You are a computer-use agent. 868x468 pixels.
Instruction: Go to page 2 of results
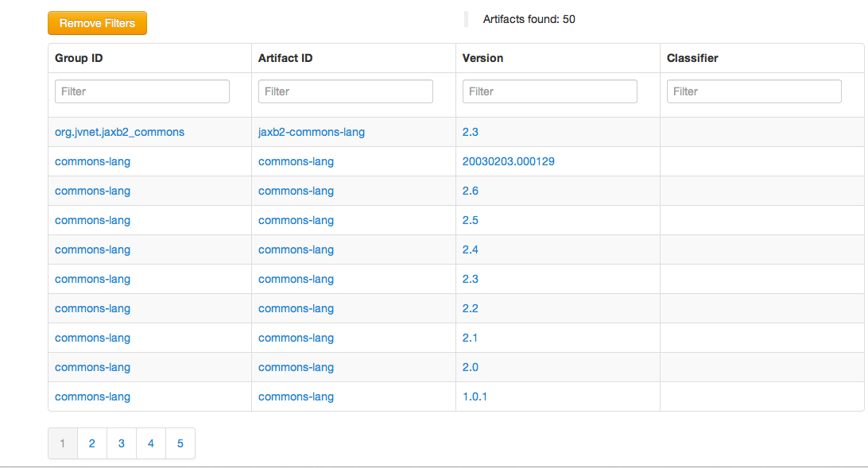(91, 443)
